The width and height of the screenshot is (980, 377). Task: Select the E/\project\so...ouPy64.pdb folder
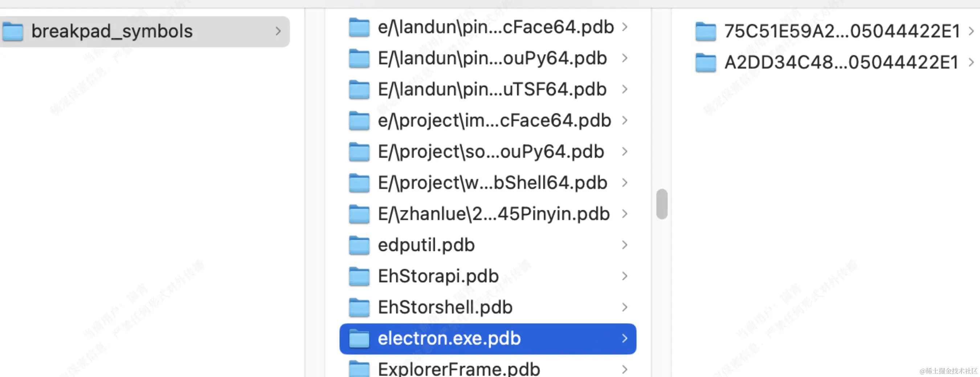click(x=488, y=152)
